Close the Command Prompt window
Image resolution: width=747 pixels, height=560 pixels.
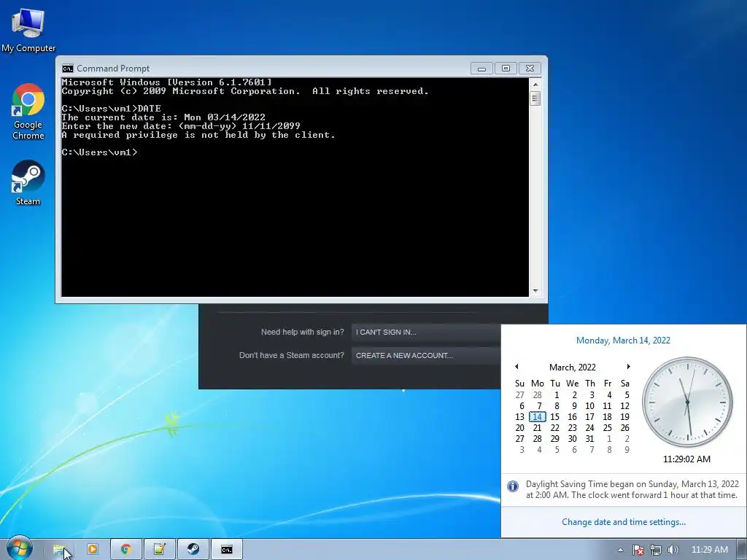point(530,69)
